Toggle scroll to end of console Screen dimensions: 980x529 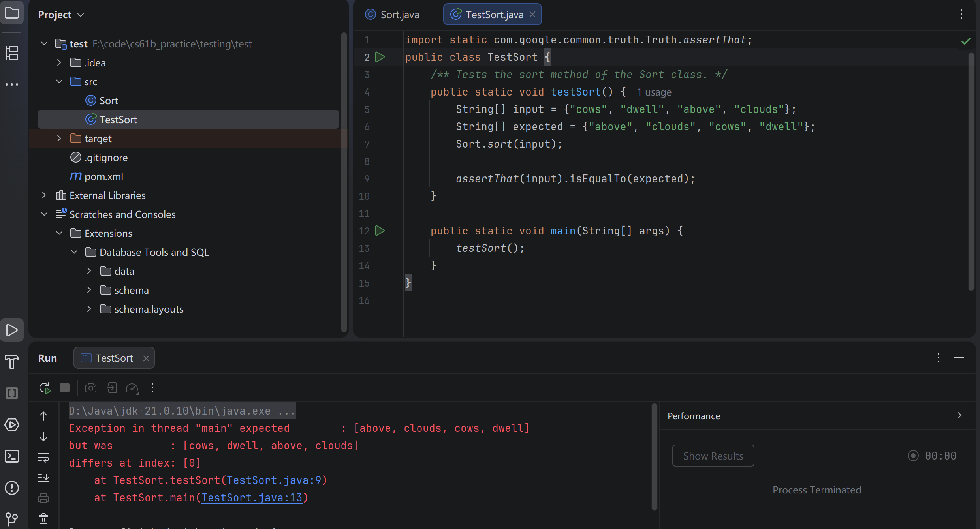43,478
